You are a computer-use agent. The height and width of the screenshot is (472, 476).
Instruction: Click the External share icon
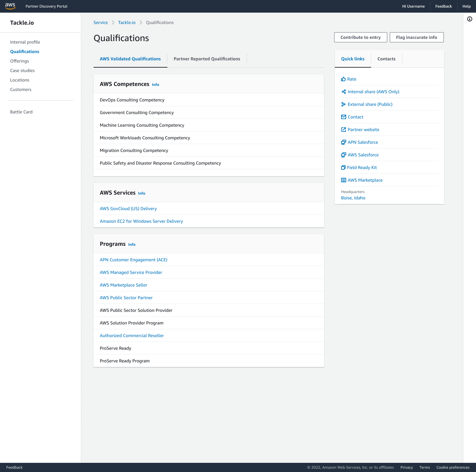(x=344, y=104)
